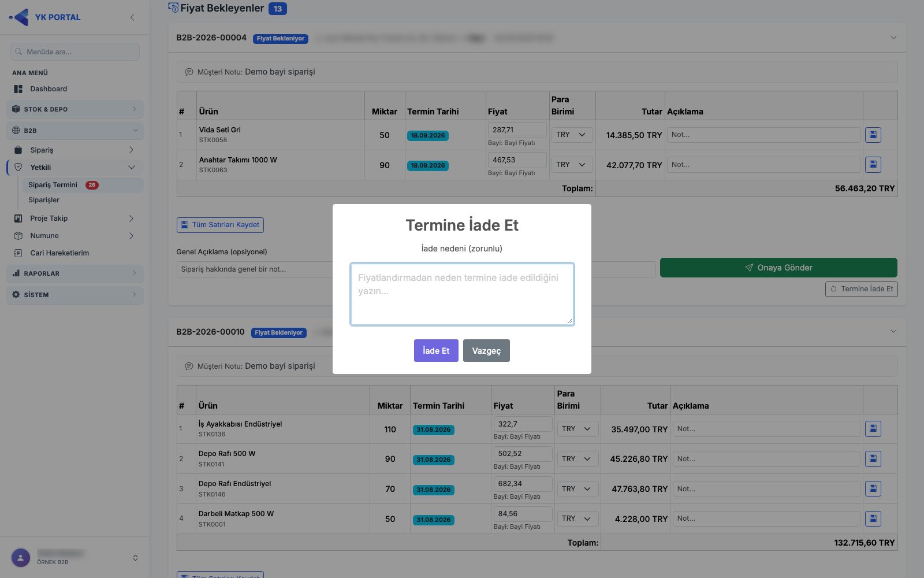Save row Darbeli Matkap 500 W disk icon

tap(873, 518)
